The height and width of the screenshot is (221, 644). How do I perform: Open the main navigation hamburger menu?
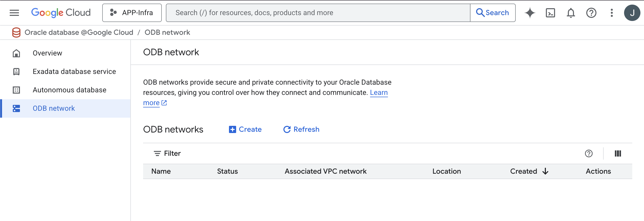14,13
